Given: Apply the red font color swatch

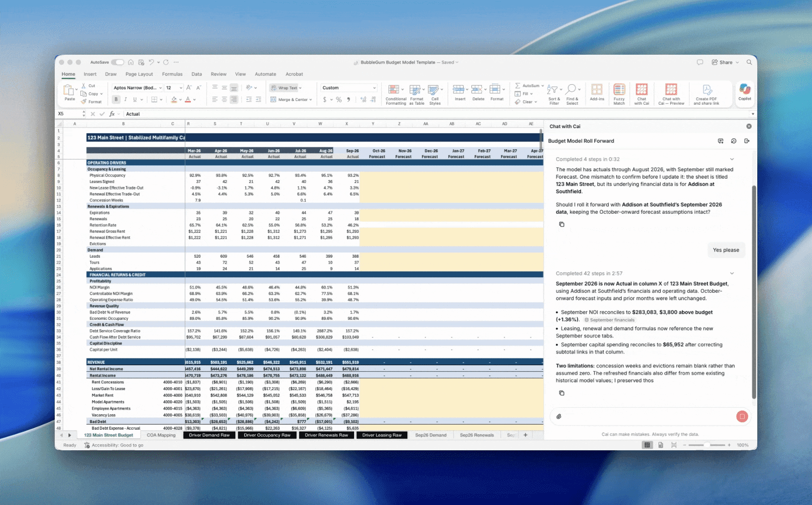Looking at the screenshot, I should [188, 100].
